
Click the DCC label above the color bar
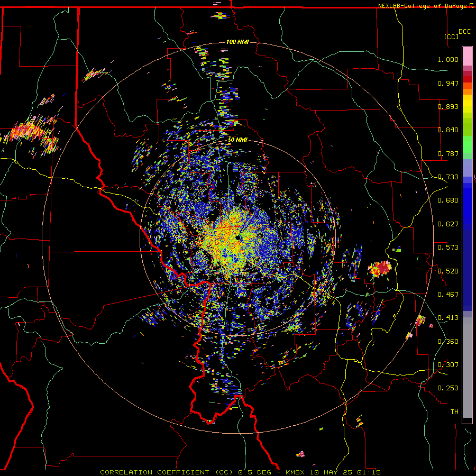464,32
